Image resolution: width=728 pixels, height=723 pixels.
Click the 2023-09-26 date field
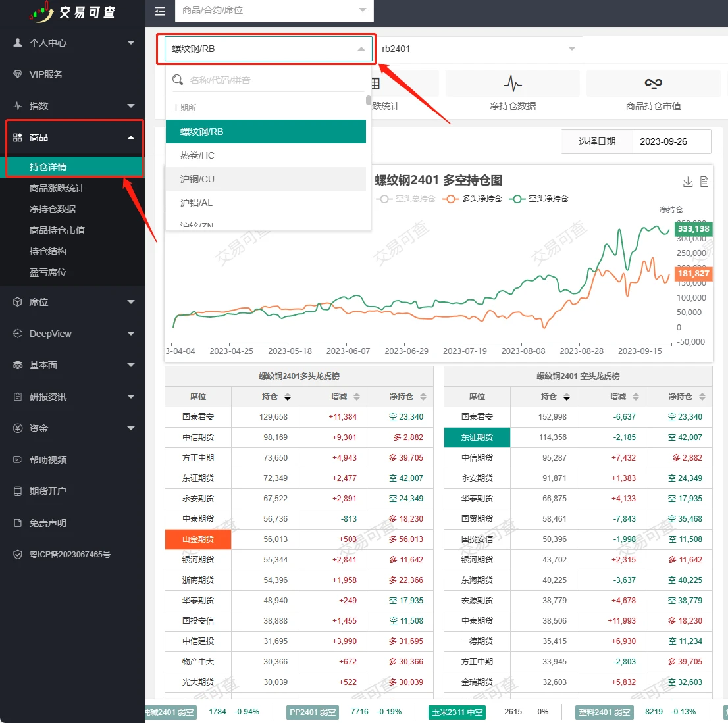(671, 141)
